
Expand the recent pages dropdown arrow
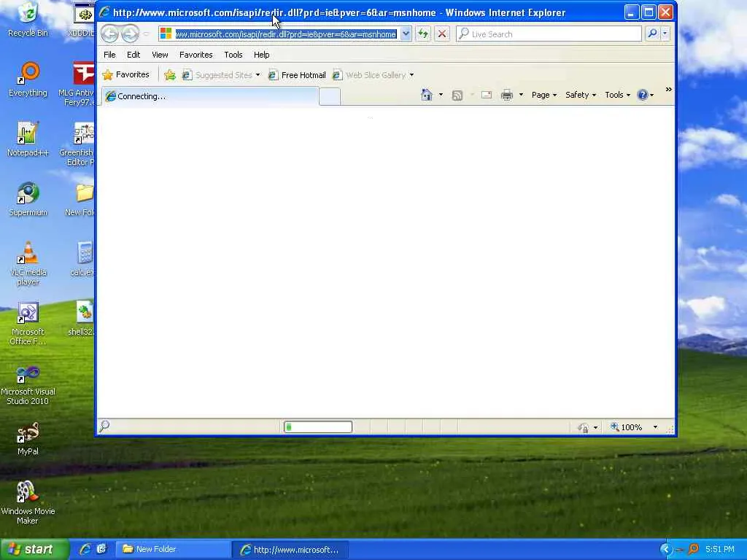(x=146, y=34)
